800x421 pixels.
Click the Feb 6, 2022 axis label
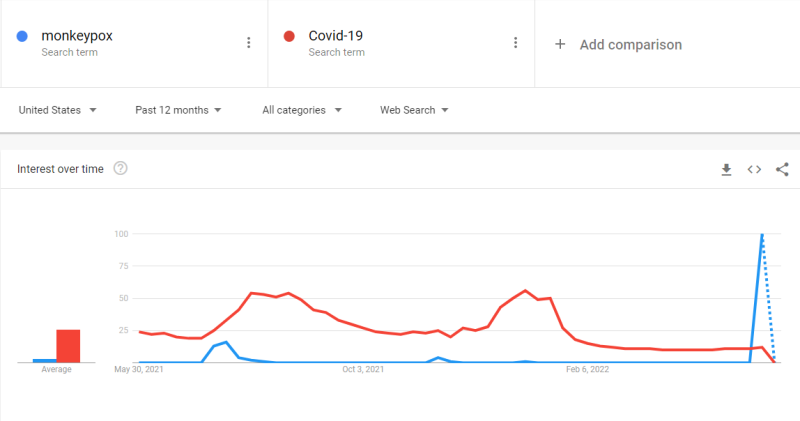588,369
